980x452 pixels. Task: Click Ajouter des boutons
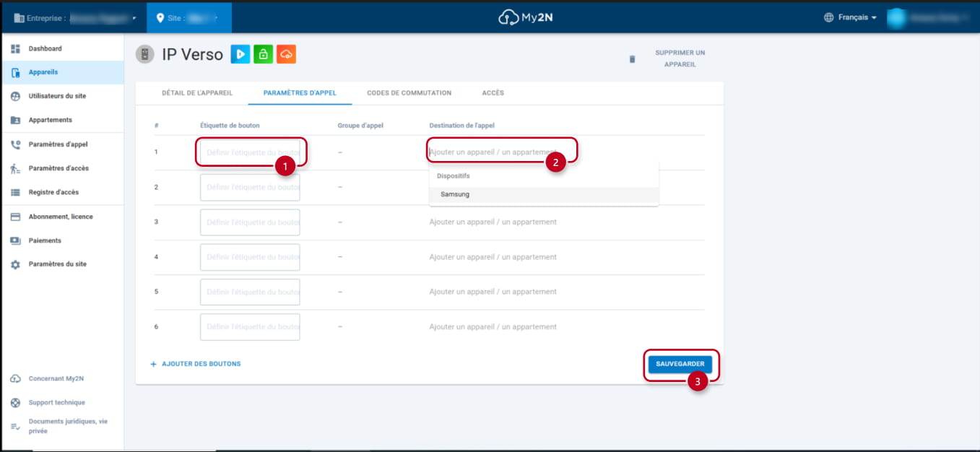pos(195,364)
